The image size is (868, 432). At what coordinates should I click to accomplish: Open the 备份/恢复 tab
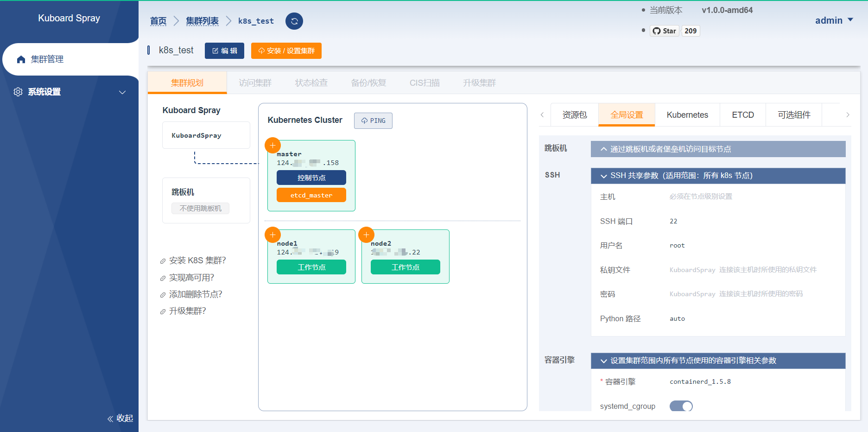[x=368, y=83]
